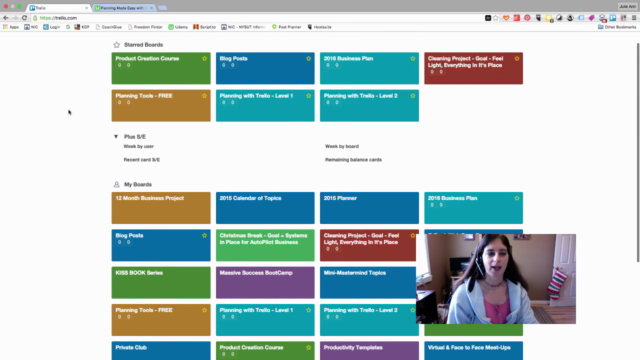
Task: Open the Christmas Break board
Action: 265,245
